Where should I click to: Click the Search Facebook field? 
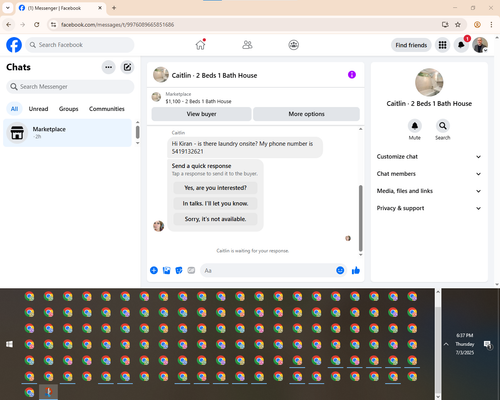point(80,45)
